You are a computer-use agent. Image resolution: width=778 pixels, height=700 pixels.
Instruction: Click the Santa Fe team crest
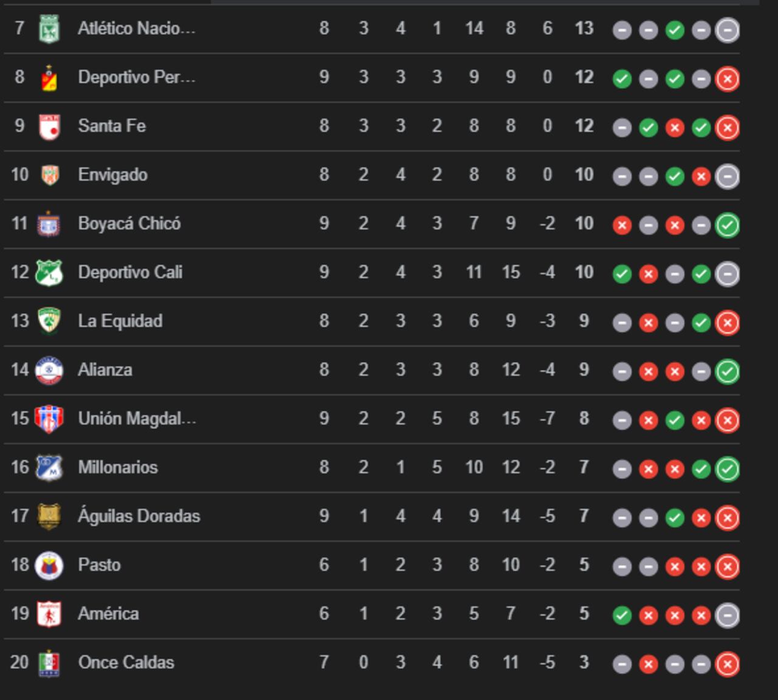(x=49, y=126)
